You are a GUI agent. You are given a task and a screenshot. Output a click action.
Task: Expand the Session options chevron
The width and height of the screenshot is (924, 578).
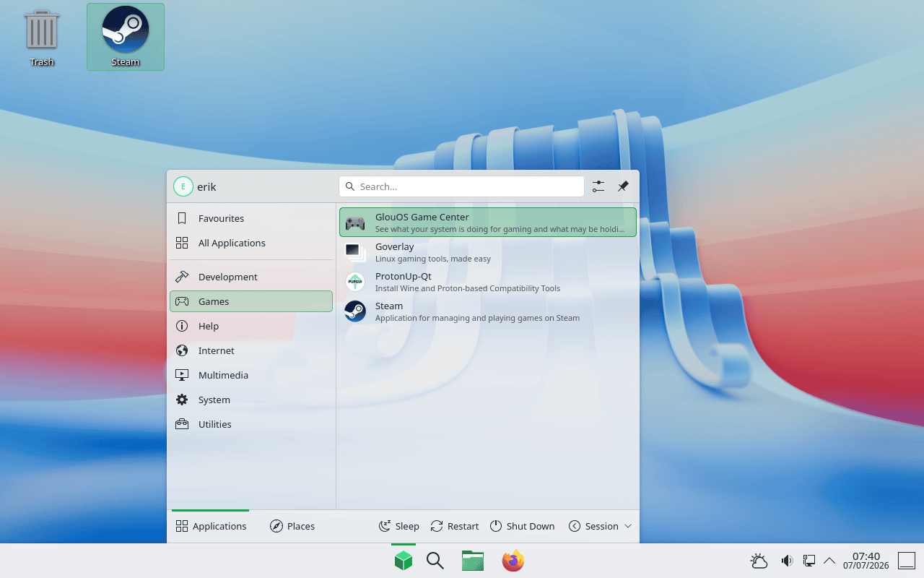coord(628,526)
